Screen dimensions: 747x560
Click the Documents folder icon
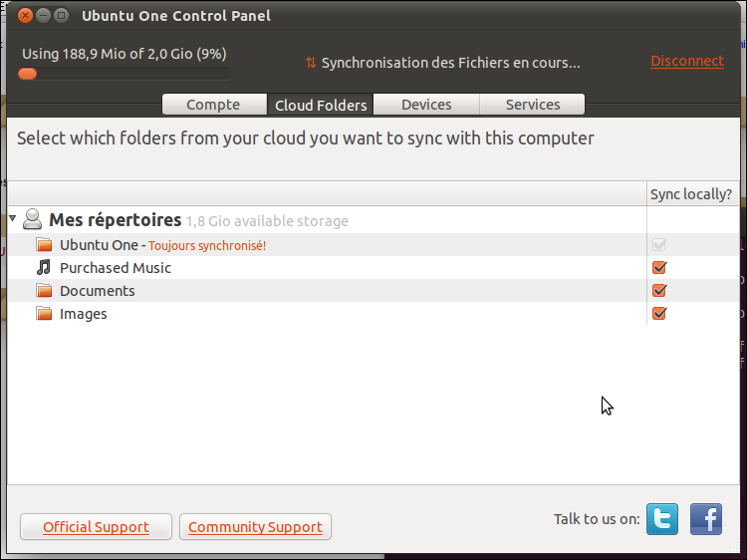pyautogui.click(x=44, y=290)
